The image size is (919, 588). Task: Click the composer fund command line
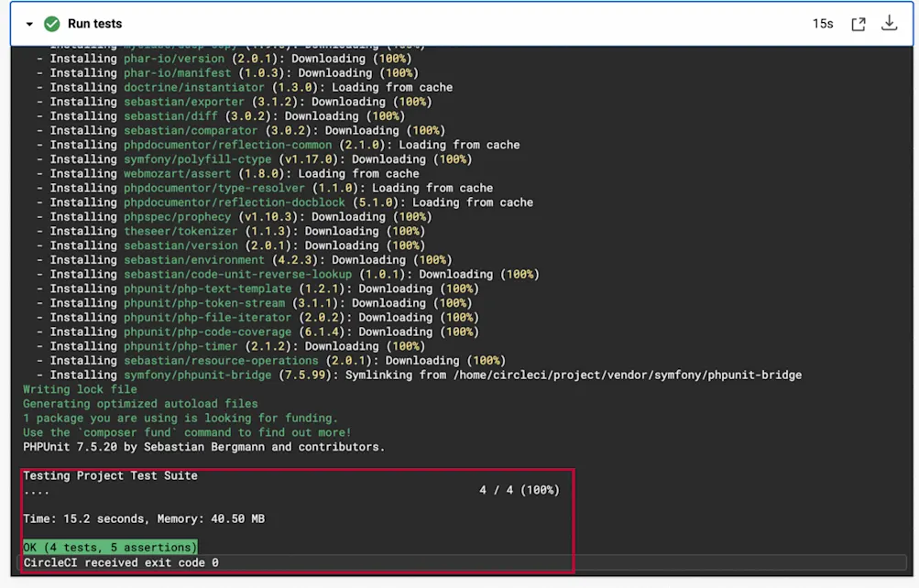pos(187,432)
